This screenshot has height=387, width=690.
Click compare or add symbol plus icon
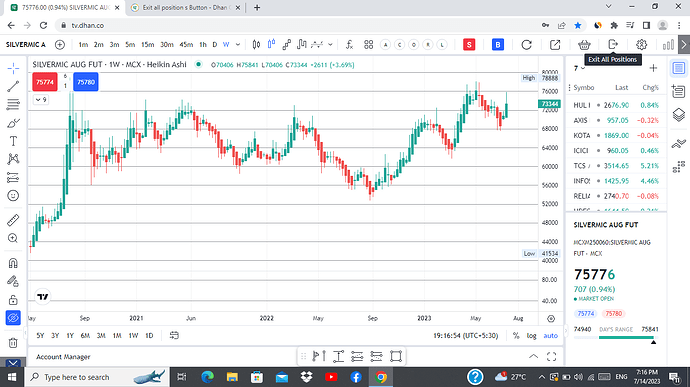60,44
